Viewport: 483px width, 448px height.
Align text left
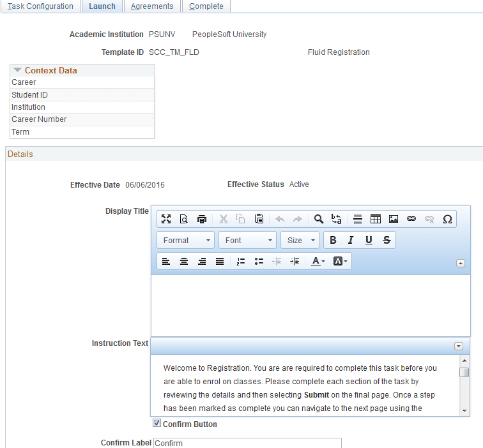(x=166, y=261)
